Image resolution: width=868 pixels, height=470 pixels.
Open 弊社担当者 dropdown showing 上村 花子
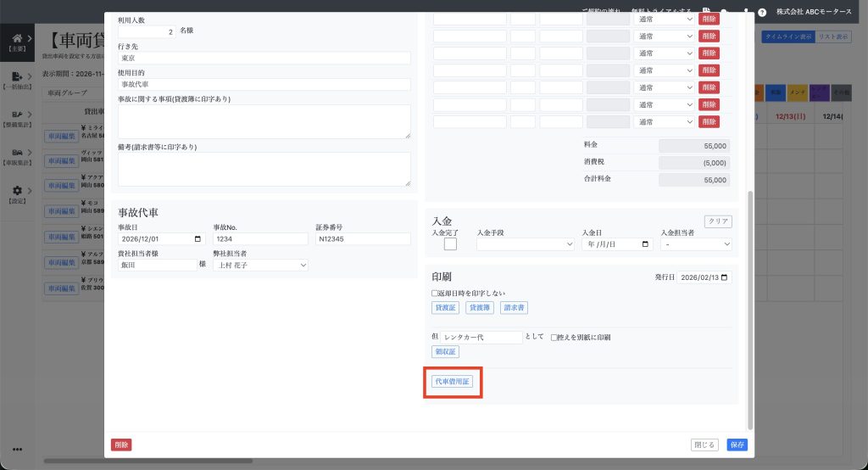[260, 266]
